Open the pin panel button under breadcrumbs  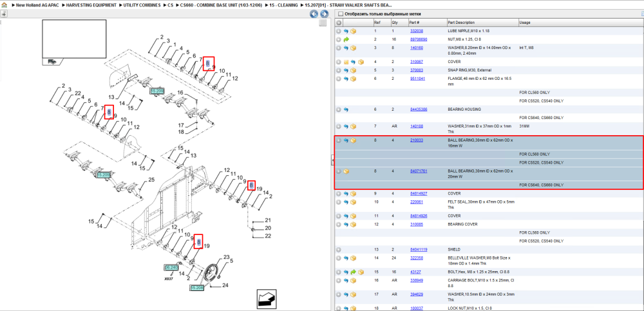coord(4,14)
